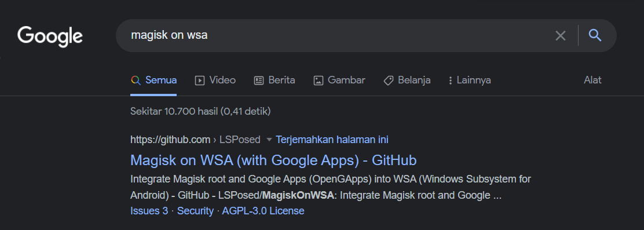This screenshot has width=644, height=230.
Task: Clear the search box with X icon
Action: [x=560, y=36]
